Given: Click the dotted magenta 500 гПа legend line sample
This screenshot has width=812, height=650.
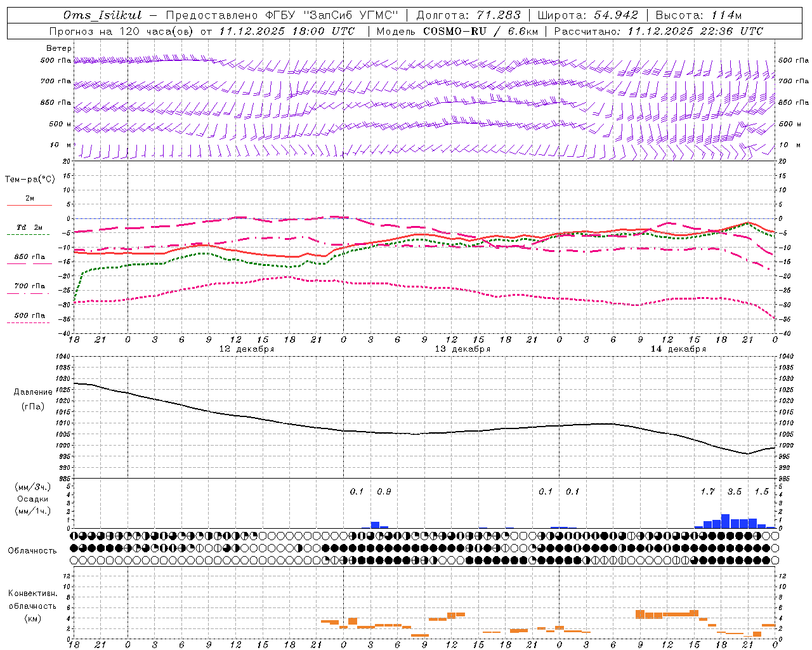Looking at the screenshot, I should (29, 322).
